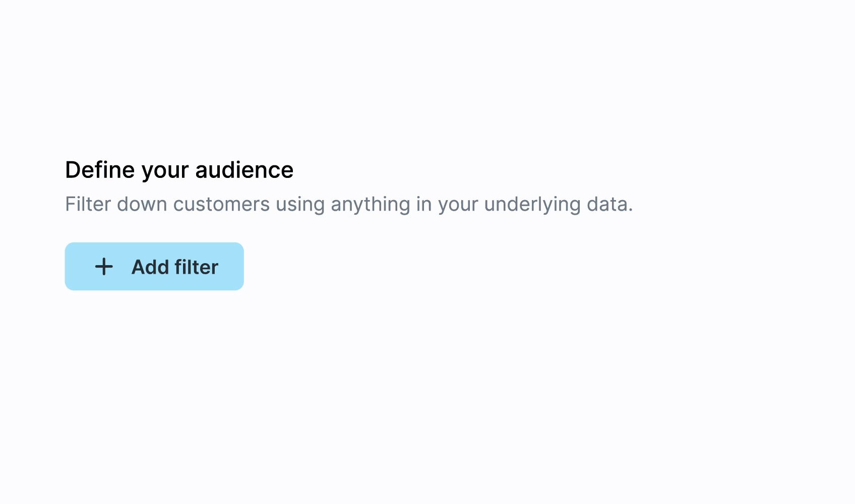This screenshot has height=504, width=855.
Task: Click the word "Add" on the blue button
Action: (x=150, y=267)
